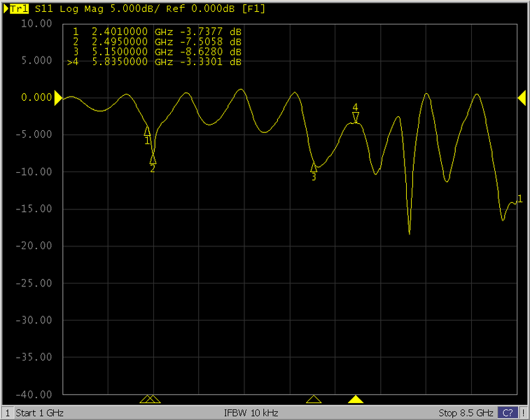Click the filled marker 4 indicator on frequency axis

coord(356,400)
